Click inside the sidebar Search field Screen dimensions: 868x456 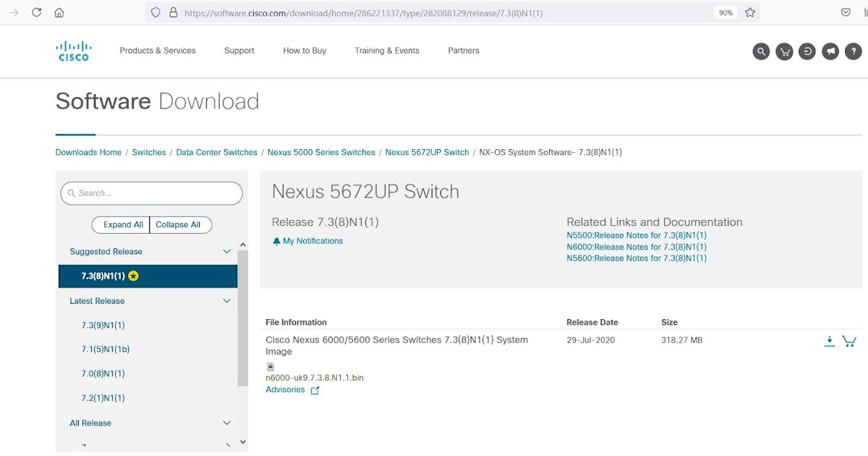click(151, 193)
